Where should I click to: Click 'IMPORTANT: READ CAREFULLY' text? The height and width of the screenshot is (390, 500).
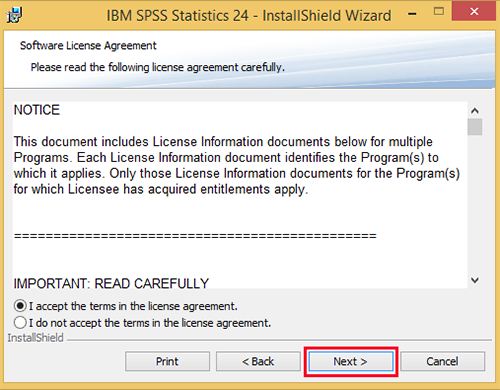(111, 284)
